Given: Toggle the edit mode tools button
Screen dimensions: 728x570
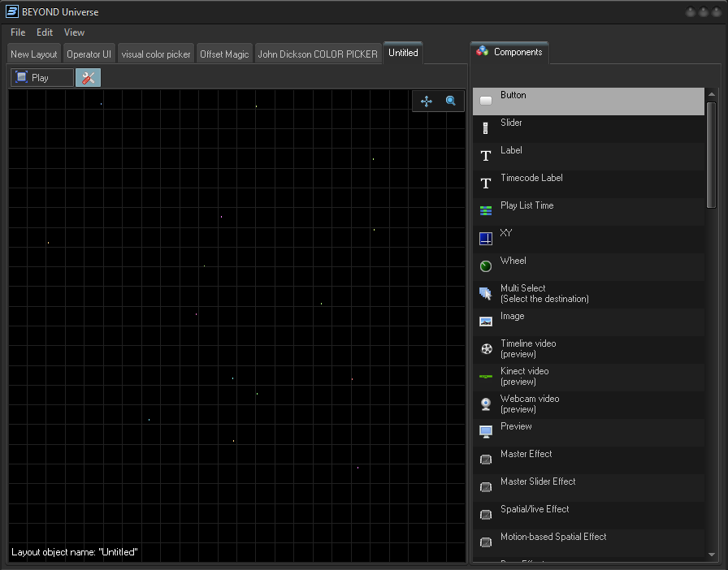Looking at the screenshot, I should (88, 78).
